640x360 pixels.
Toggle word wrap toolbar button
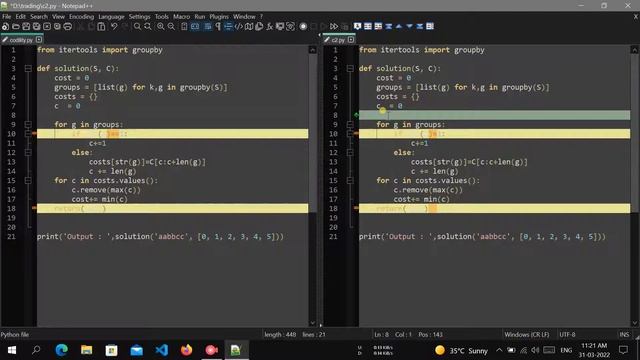(208, 27)
